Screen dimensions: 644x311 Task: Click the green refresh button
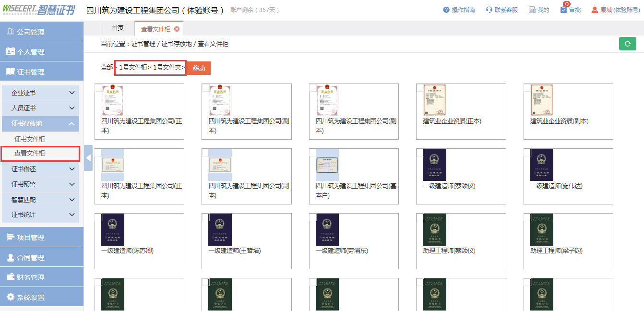coord(628,44)
